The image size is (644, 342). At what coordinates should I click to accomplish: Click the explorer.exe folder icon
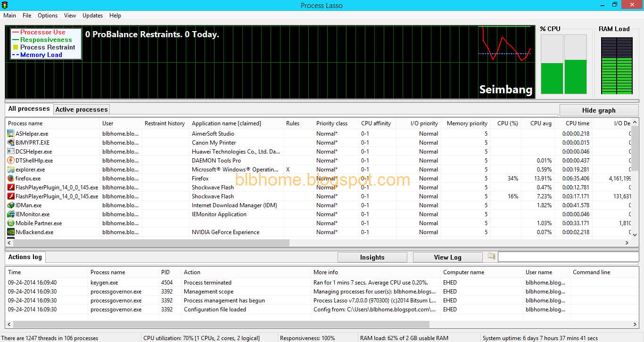(x=11, y=170)
